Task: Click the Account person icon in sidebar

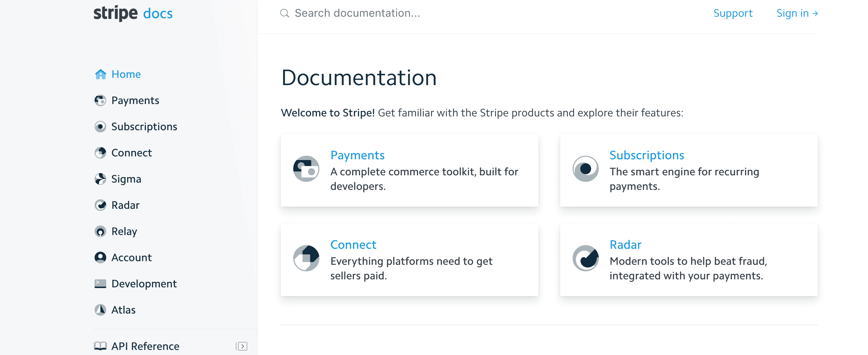Action: pyautogui.click(x=100, y=258)
